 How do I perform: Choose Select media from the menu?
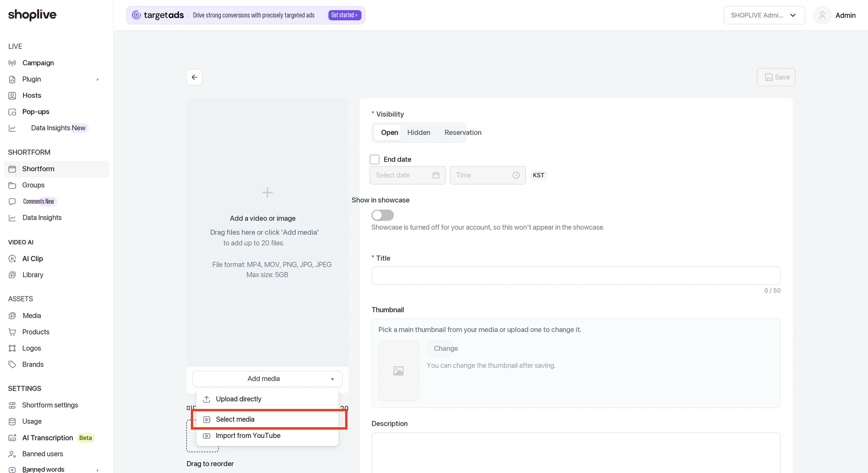click(x=267, y=419)
